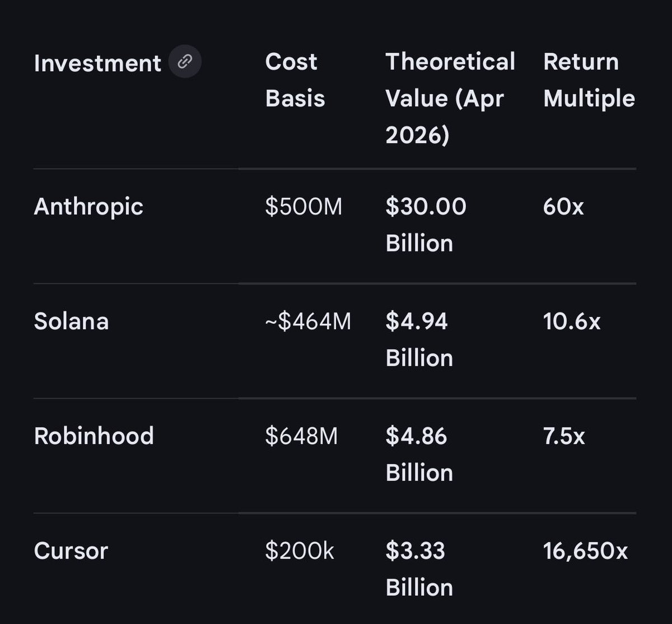Image resolution: width=672 pixels, height=624 pixels.
Task: Click the $30.00 Billion value
Action: click(x=426, y=225)
